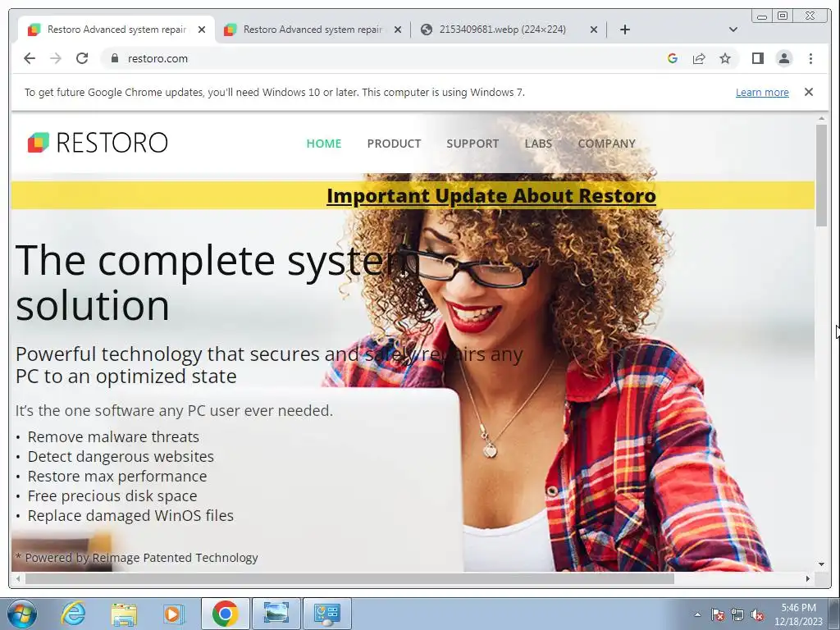Click the horizontal scrollbar thumb
The image size is (840, 630).
[349, 578]
